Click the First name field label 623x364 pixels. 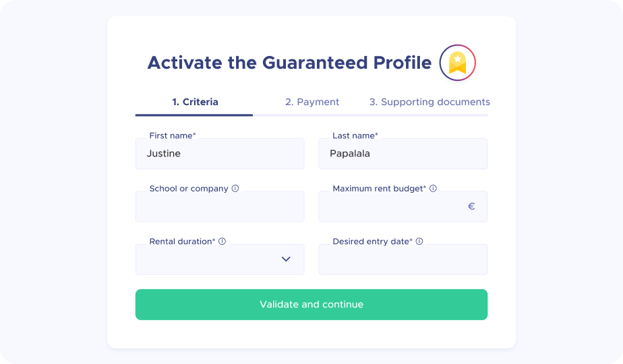point(172,135)
